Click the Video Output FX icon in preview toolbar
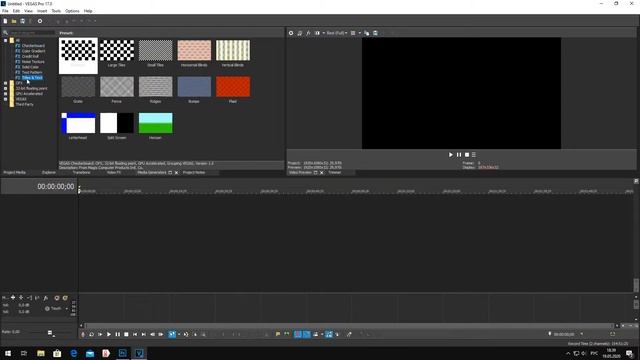 (x=308, y=33)
